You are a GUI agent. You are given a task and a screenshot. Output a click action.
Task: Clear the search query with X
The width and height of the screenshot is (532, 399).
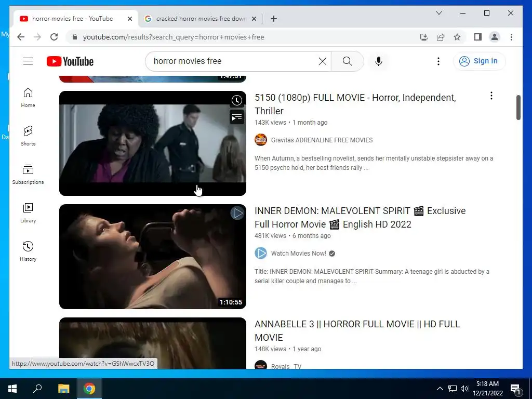(x=322, y=61)
